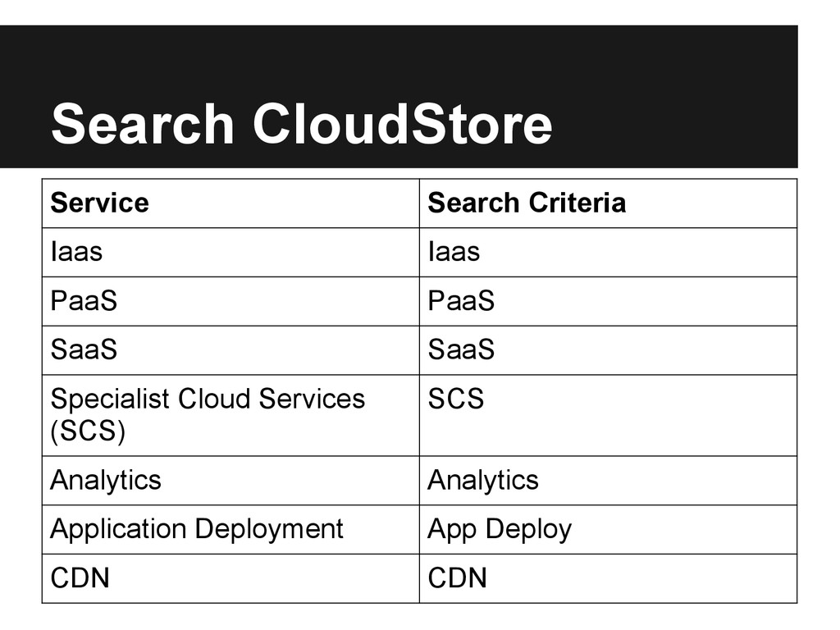Click the SaaS service cell
The width and height of the screenshot is (840, 630).
[x=231, y=350]
